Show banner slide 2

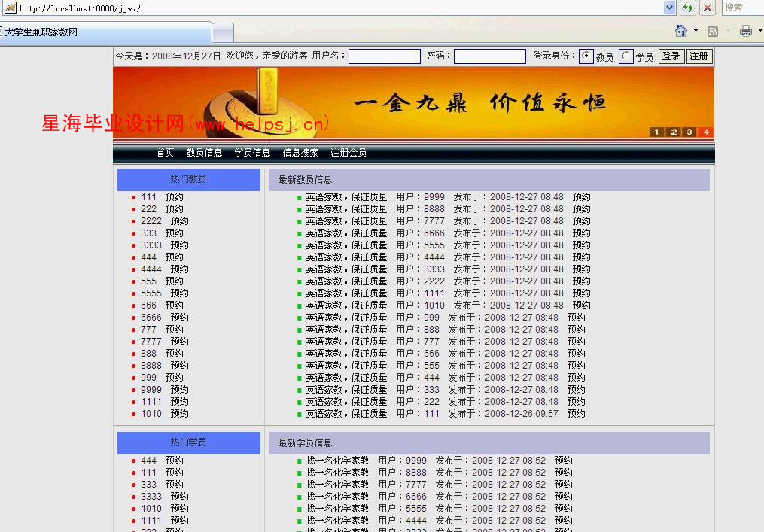674,132
